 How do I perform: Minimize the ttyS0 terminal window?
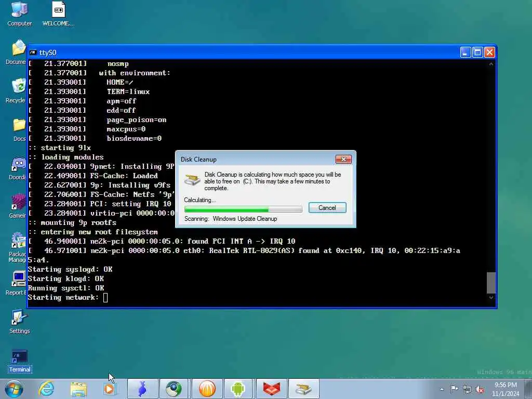[465, 52]
